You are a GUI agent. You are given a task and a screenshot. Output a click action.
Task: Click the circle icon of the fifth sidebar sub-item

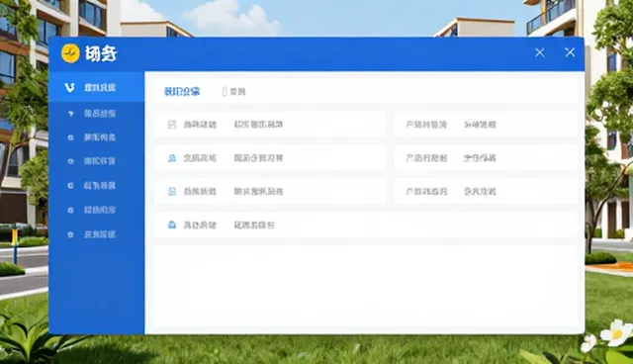(x=70, y=211)
